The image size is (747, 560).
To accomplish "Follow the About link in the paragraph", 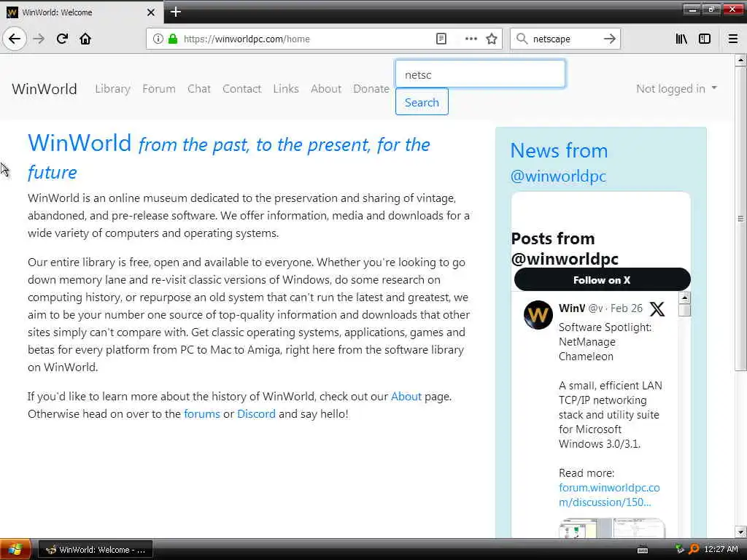I will coord(406,396).
